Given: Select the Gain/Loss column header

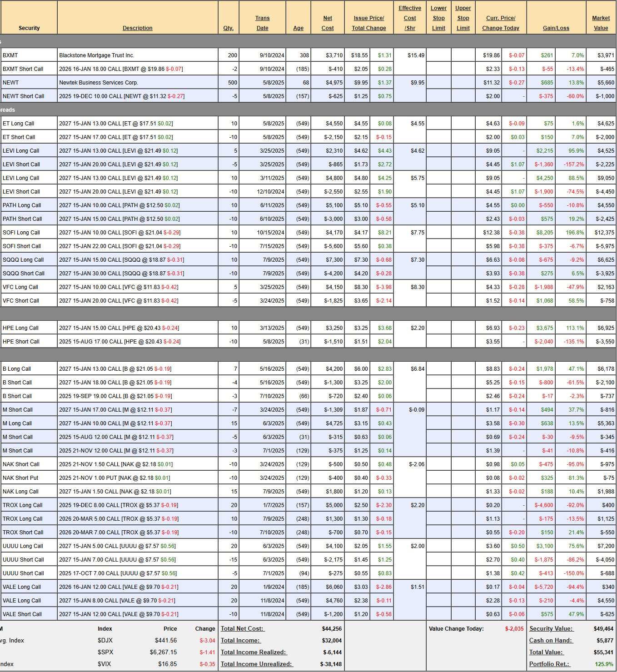Looking at the screenshot, I should (556, 28).
